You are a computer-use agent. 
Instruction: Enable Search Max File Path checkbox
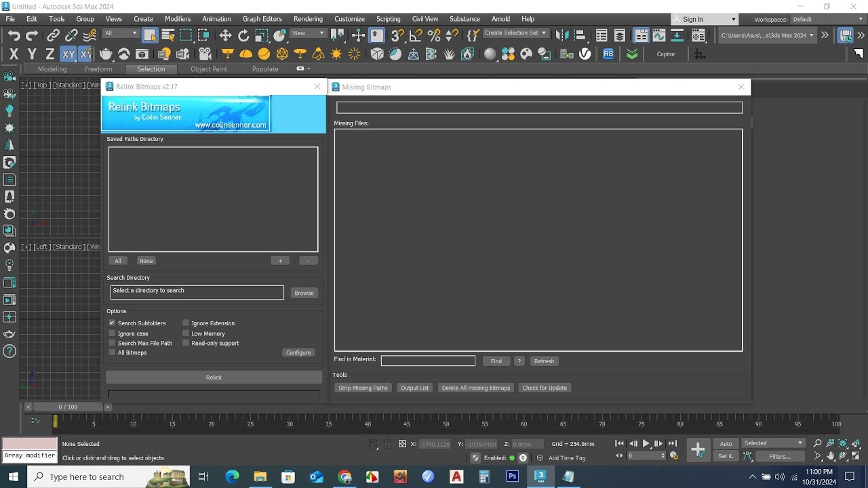(x=113, y=343)
